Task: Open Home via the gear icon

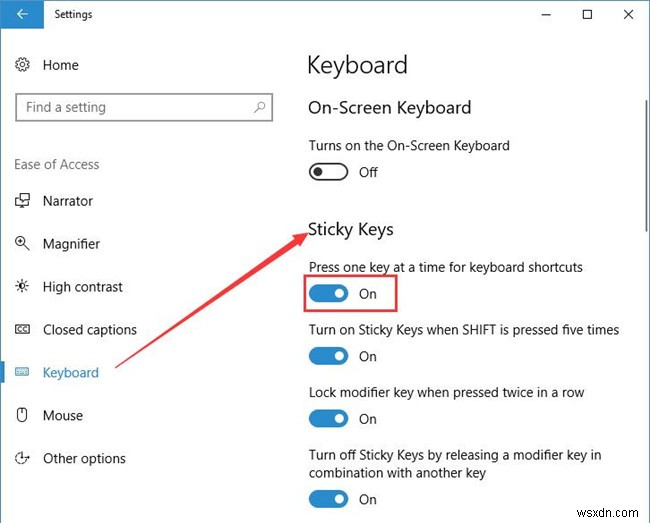Action: pyautogui.click(x=22, y=65)
